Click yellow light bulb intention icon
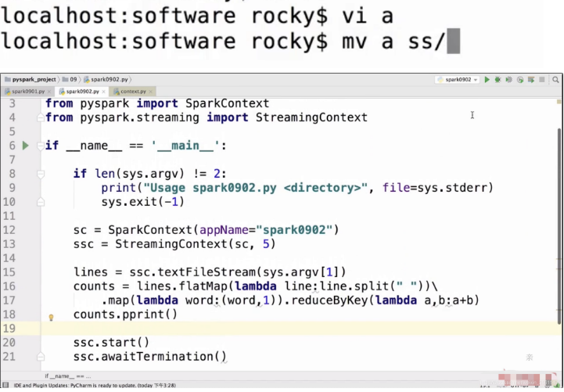 tap(52, 318)
